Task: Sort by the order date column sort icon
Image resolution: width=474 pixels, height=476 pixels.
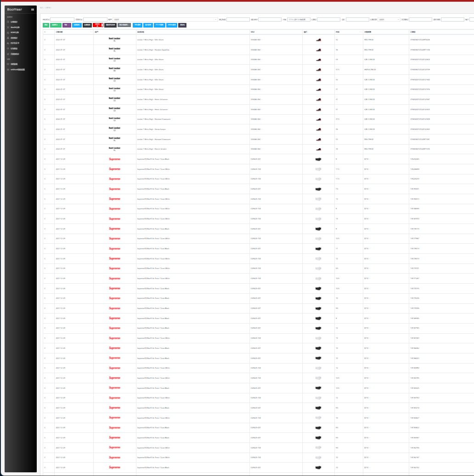Action: (91, 32)
